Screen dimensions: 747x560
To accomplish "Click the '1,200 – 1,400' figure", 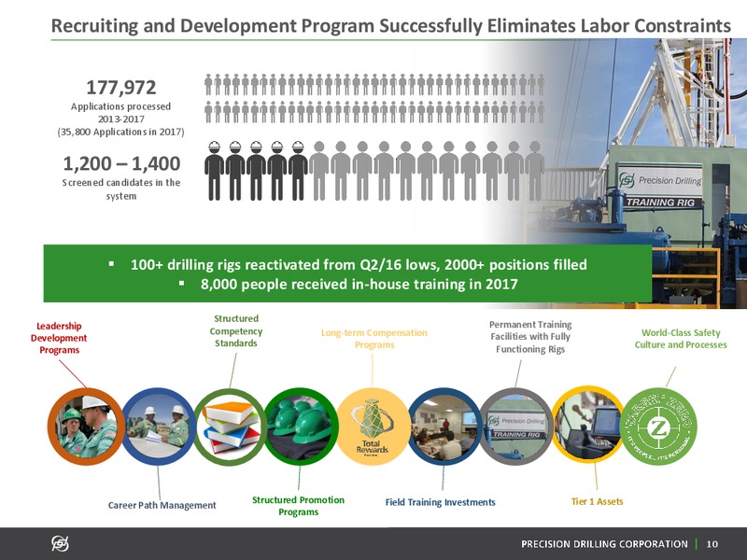I will point(121,163).
